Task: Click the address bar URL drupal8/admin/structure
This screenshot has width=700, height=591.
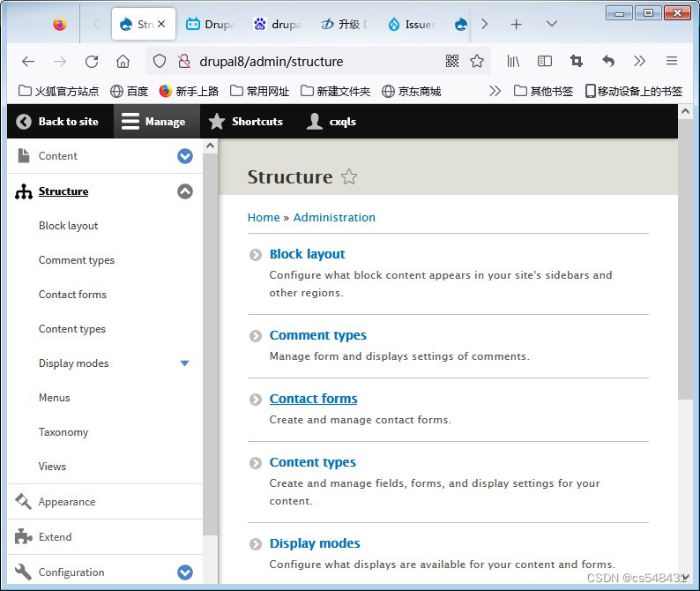Action: tap(271, 61)
